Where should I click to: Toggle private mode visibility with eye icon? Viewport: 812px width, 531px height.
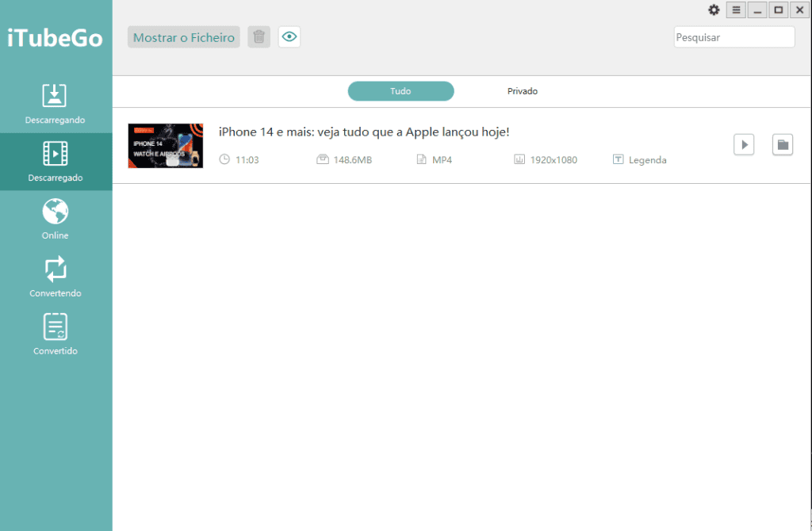(x=289, y=36)
